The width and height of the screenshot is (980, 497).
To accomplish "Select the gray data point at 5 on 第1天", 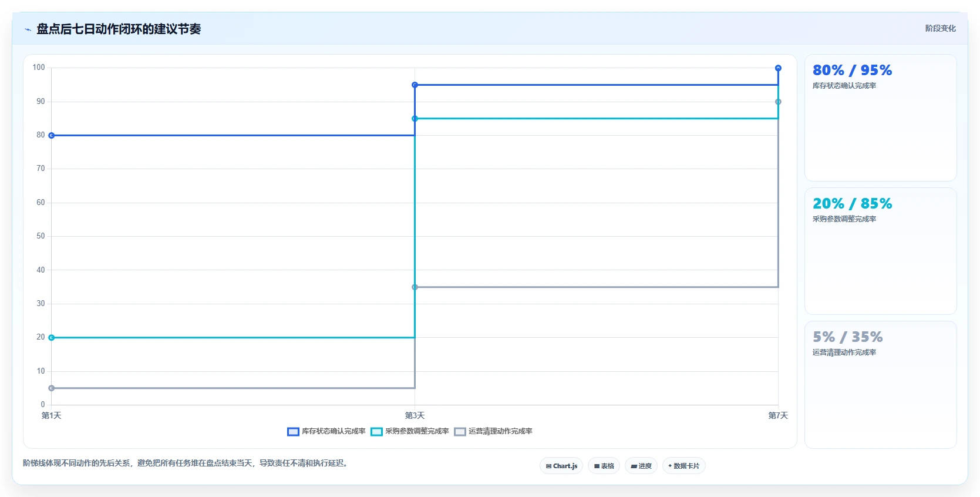I will pyautogui.click(x=52, y=388).
